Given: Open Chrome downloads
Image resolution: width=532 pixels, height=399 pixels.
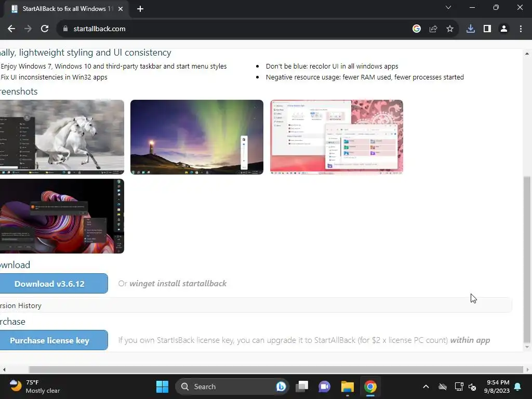Looking at the screenshot, I should [471, 29].
